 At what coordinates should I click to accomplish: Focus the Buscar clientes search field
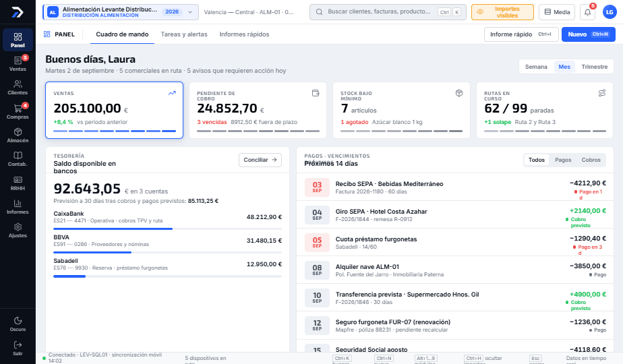[x=388, y=12]
